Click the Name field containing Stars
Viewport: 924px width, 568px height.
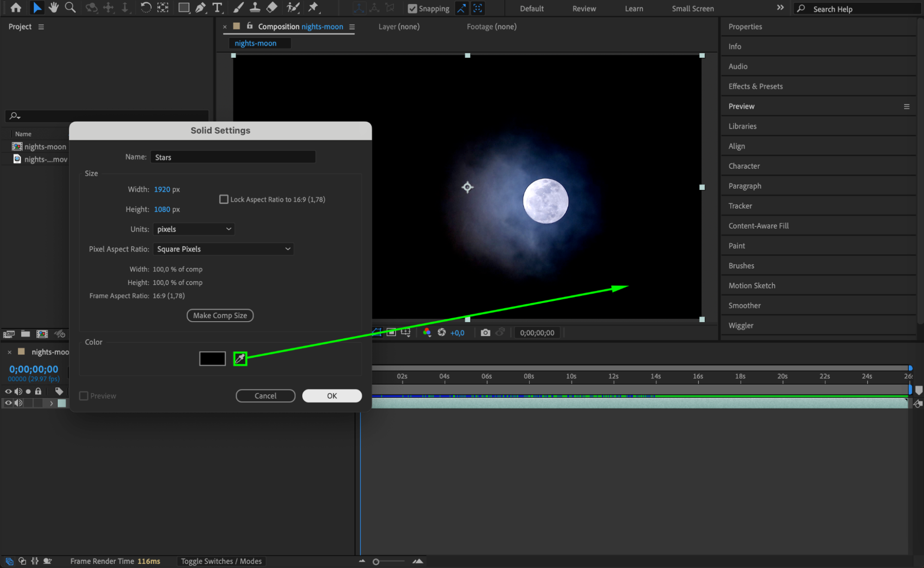pos(233,157)
